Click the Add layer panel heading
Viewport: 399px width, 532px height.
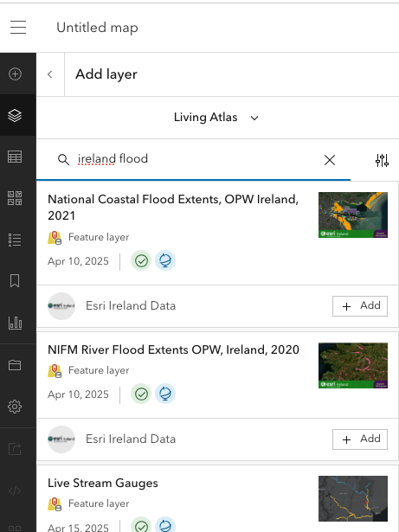(106, 74)
